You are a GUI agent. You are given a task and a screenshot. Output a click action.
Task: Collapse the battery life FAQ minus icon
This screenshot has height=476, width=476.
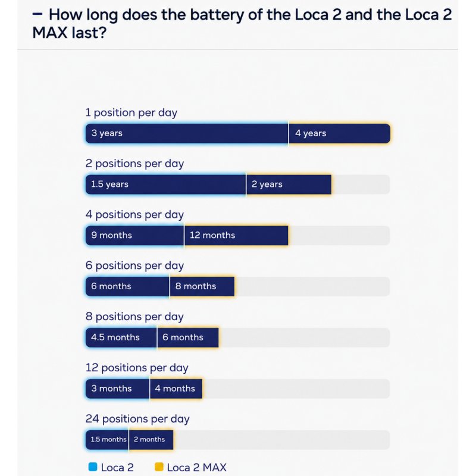coord(37,14)
